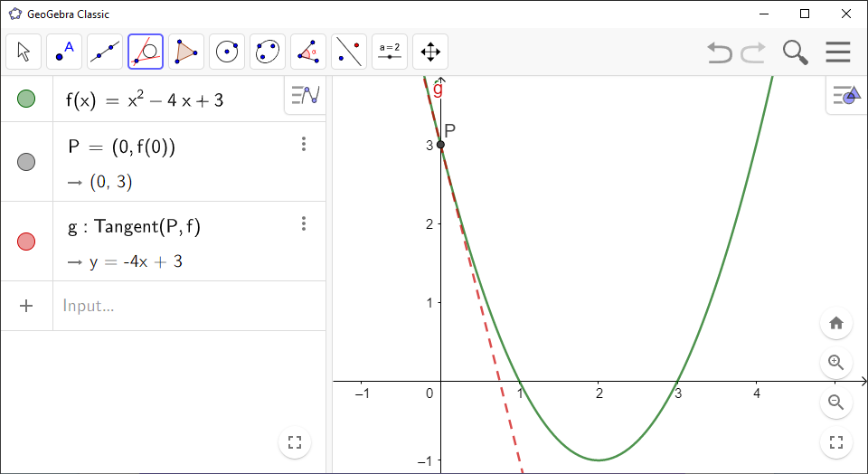Image resolution: width=868 pixels, height=474 pixels.
Task: Expand the Graphics style bar
Action: (847, 95)
